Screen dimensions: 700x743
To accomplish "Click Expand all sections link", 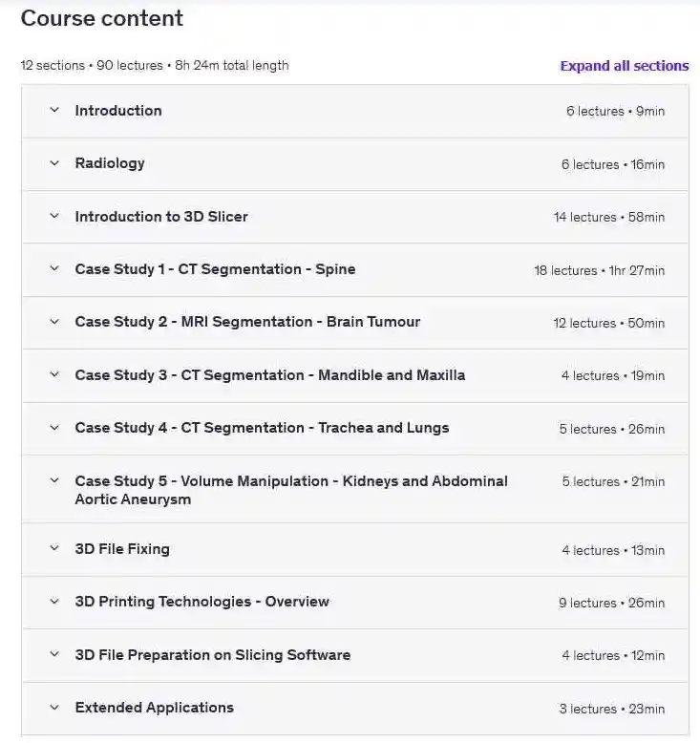I will (x=624, y=66).
